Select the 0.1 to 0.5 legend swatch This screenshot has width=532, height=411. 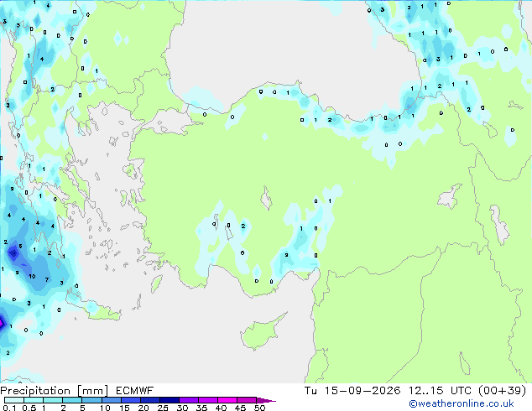pyautogui.click(x=14, y=400)
